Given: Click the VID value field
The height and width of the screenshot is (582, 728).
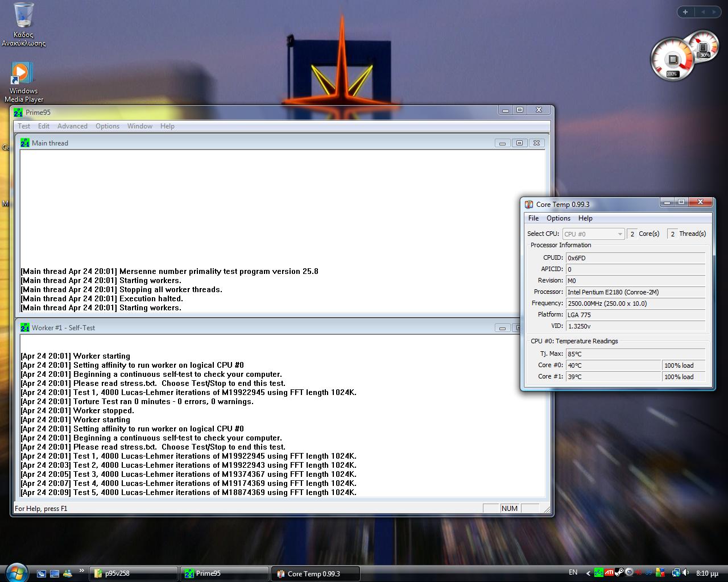Looking at the screenshot, I should pos(635,326).
